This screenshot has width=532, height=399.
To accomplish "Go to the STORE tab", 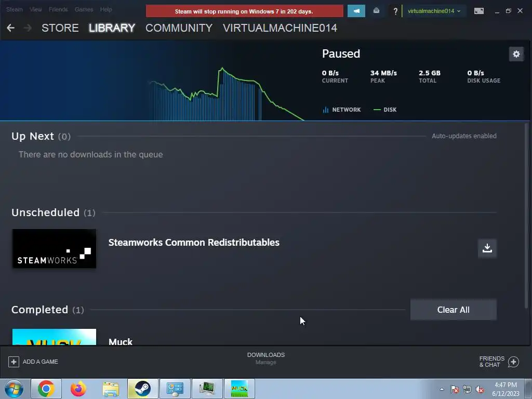I will (60, 28).
